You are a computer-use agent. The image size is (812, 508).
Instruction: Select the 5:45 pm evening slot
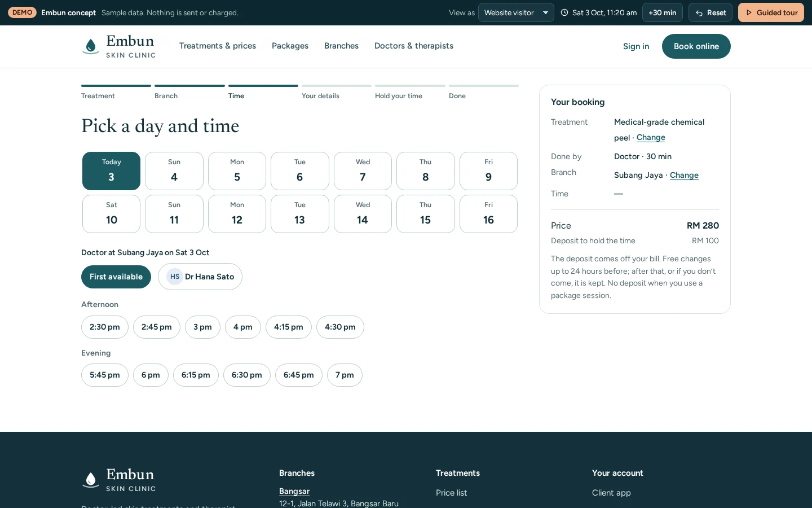point(105,375)
